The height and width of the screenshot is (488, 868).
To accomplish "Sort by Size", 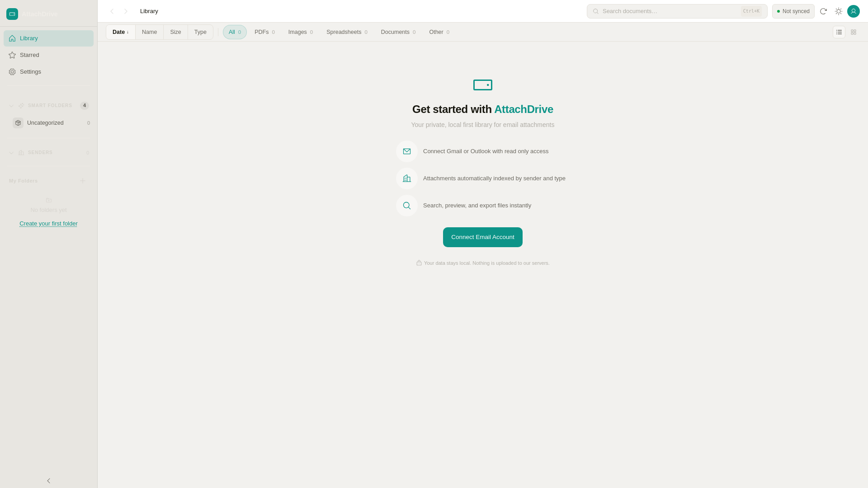I will [175, 32].
